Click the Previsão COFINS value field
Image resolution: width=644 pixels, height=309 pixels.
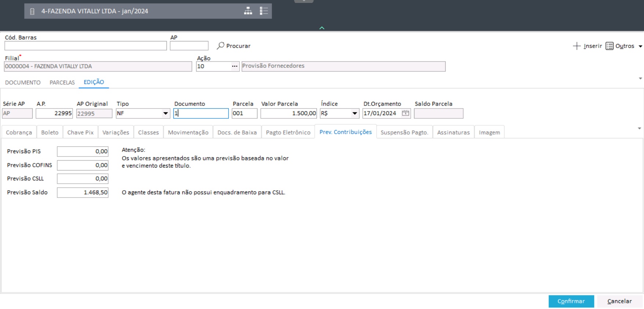coord(83,165)
